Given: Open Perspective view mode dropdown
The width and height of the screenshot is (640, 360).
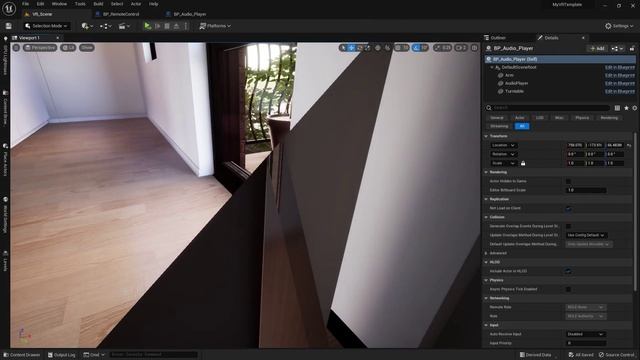Looking at the screenshot, I should (x=40, y=48).
